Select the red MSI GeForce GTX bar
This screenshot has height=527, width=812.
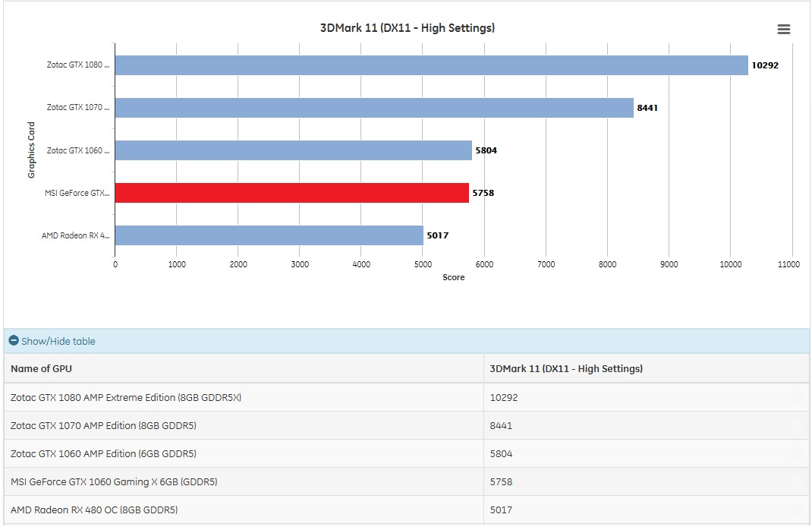pyautogui.click(x=291, y=193)
